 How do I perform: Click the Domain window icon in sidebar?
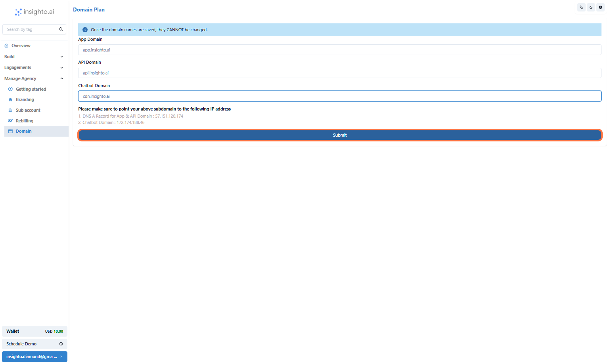[10, 131]
